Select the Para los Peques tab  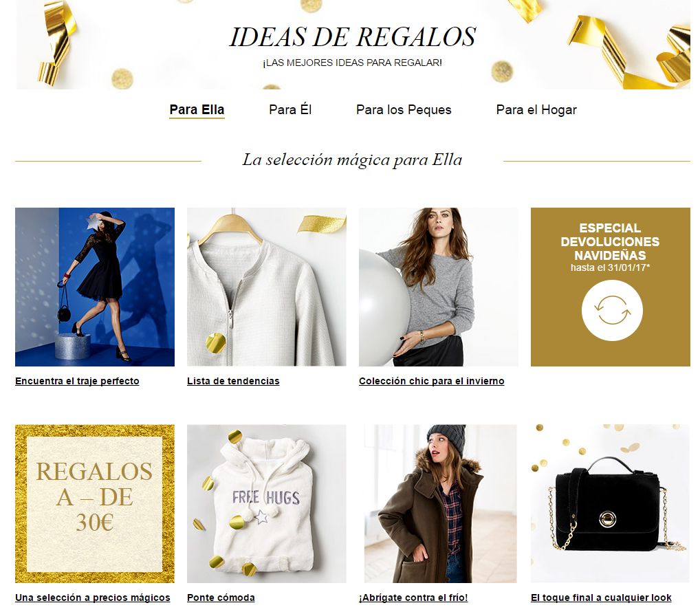point(404,110)
